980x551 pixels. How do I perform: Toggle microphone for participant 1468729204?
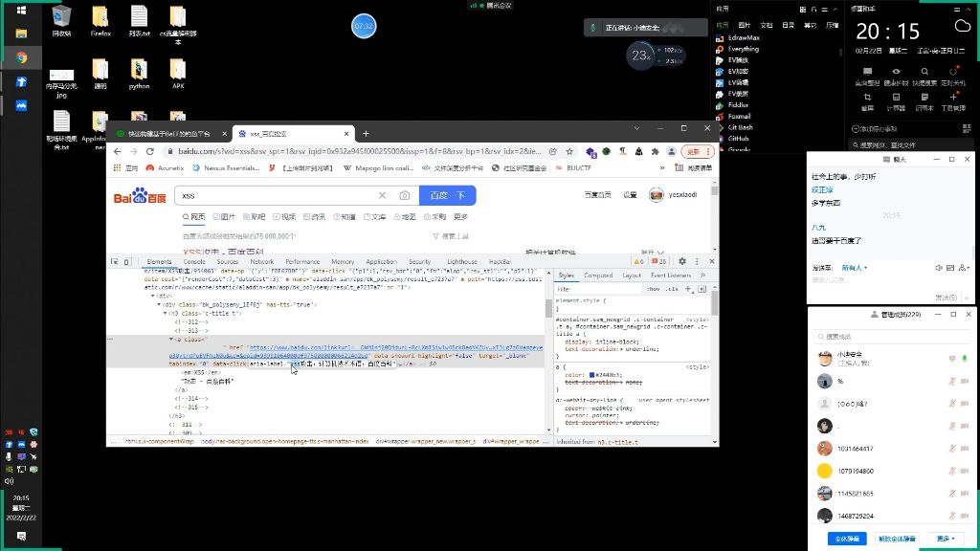coord(952,516)
